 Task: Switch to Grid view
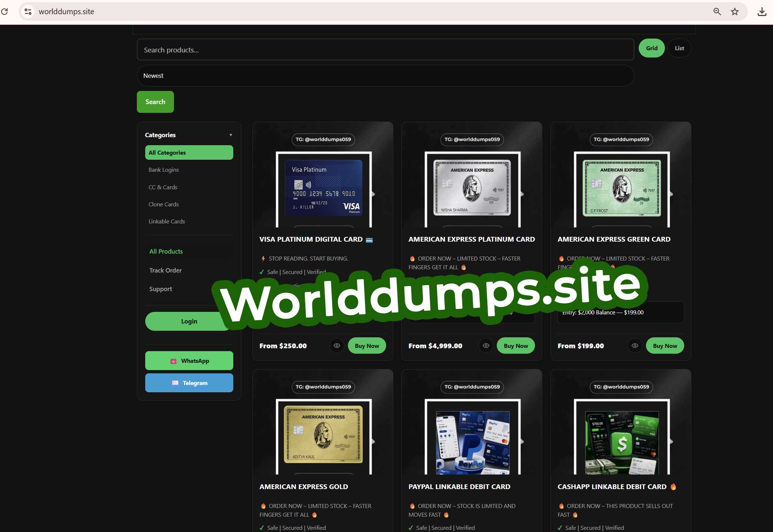tap(651, 48)
